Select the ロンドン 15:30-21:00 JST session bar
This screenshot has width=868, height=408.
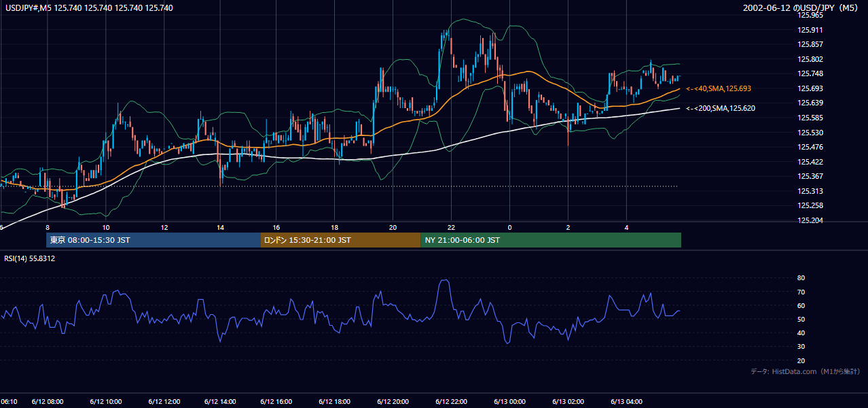click(x=340, y=240)
